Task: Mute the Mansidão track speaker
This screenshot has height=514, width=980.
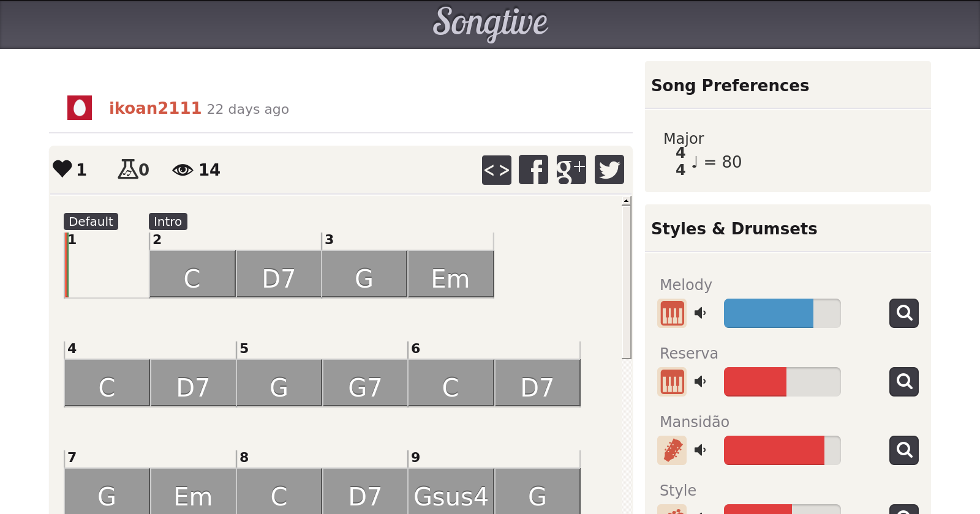Action: coord(700,450)
